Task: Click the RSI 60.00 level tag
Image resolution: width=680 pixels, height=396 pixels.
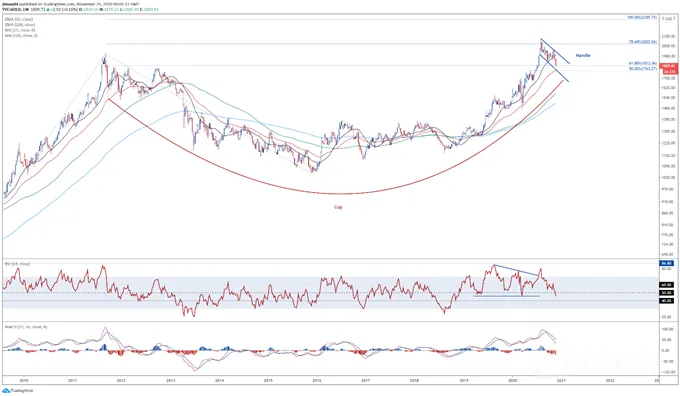Action: (x=666, y=285)
